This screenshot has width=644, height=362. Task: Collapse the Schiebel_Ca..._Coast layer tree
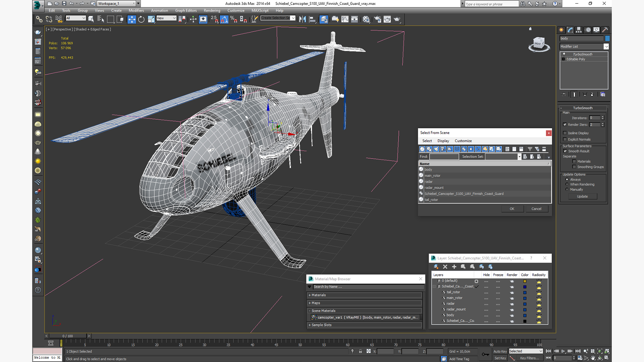point(434,287)
